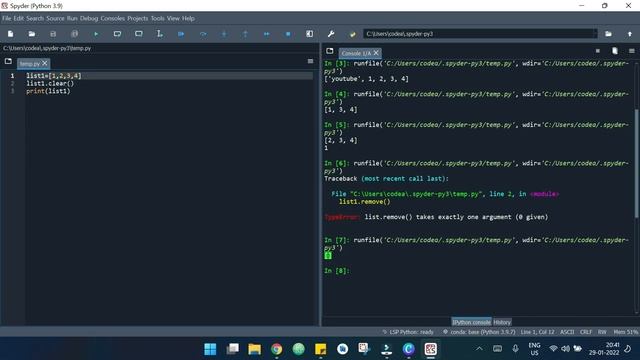Maximize current pane icon
The height and width of the screenshot is (360, 640).
[309, 34]
